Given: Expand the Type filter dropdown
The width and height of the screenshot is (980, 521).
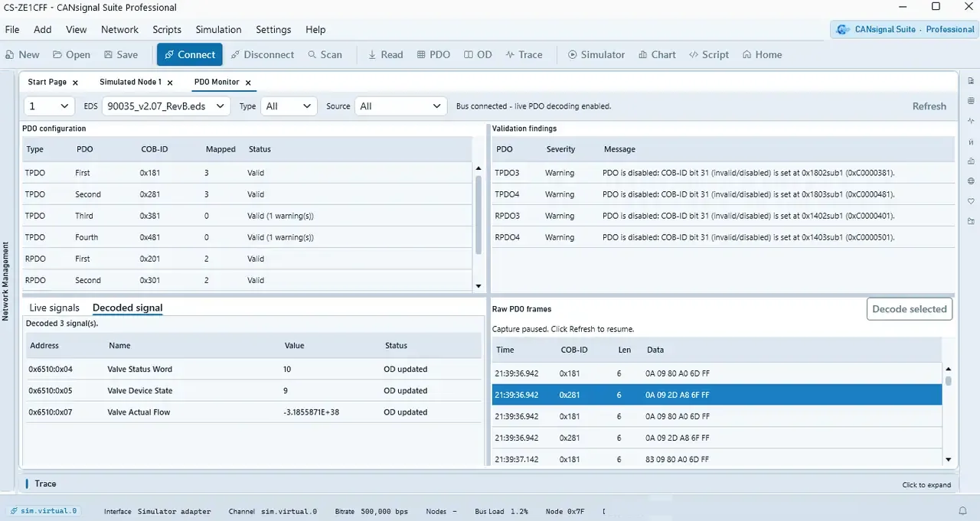Looking at the screenshot, I should click(289, 106).
